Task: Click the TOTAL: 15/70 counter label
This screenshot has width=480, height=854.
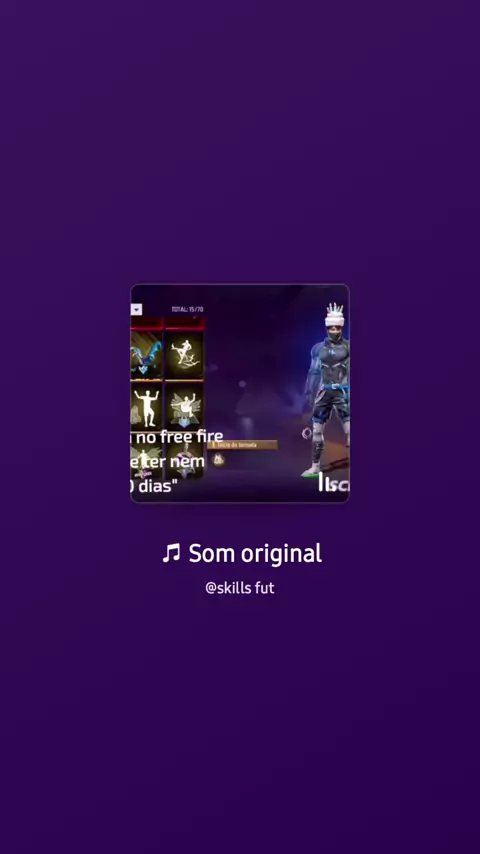Action: point(187,309)
